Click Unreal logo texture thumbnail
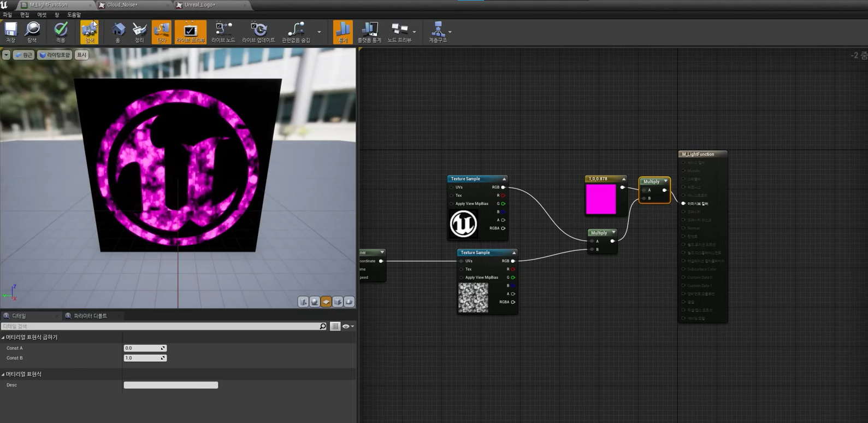The height and width of the screenshot is (423, 868). [x=463, y=224]
